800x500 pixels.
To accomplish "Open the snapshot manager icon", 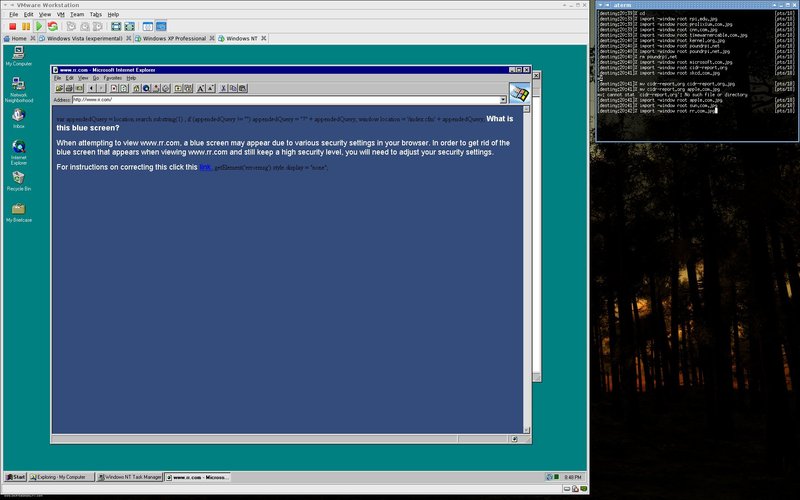I will click(97, 26).
